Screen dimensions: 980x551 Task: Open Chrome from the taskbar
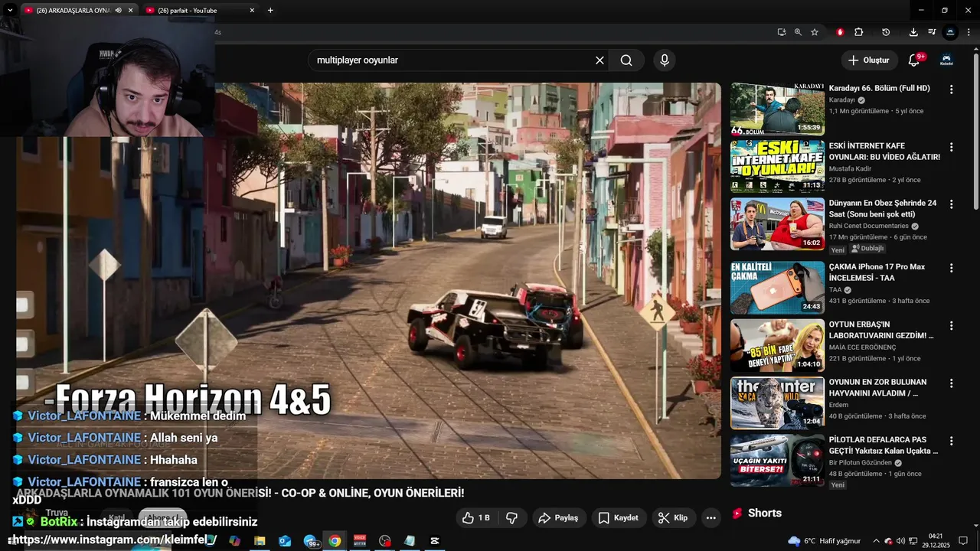335,541
